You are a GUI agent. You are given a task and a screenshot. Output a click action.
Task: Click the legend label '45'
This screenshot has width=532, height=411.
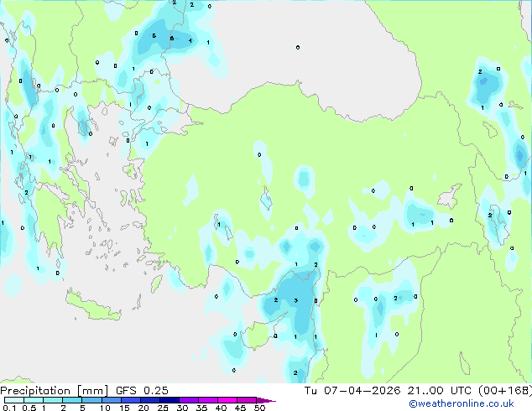(240, 408)
